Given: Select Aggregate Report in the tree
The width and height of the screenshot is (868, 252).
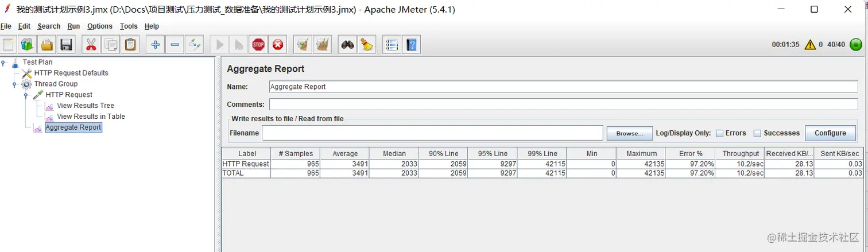Looking at the screenshot, I should [x=73, y=127].
